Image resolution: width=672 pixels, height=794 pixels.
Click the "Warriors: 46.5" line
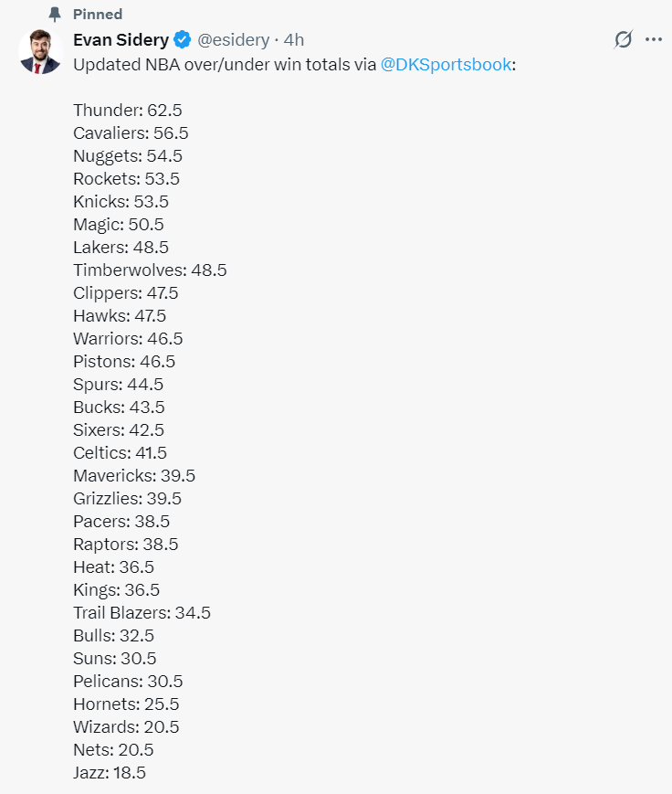128,338
